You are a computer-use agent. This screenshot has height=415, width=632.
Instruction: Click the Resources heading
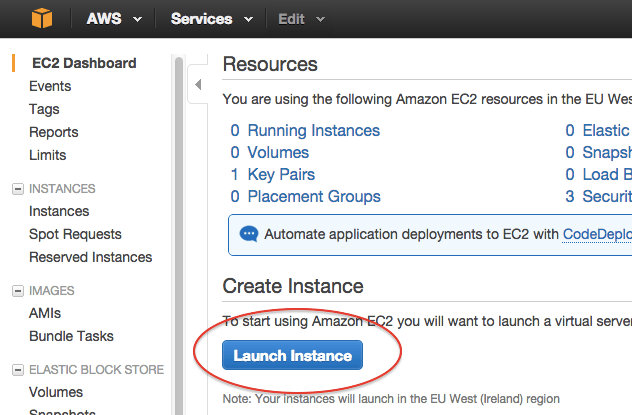click(270, 64)
